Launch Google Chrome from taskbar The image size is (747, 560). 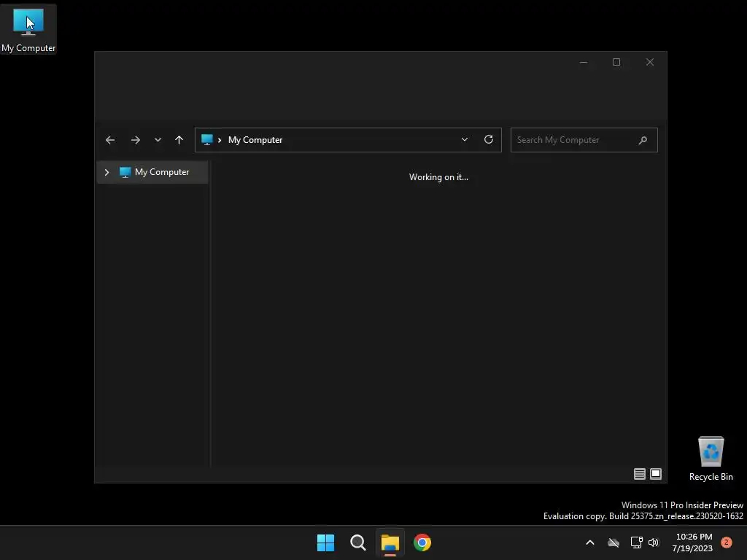pyautogui.click(x=422, y=542)
